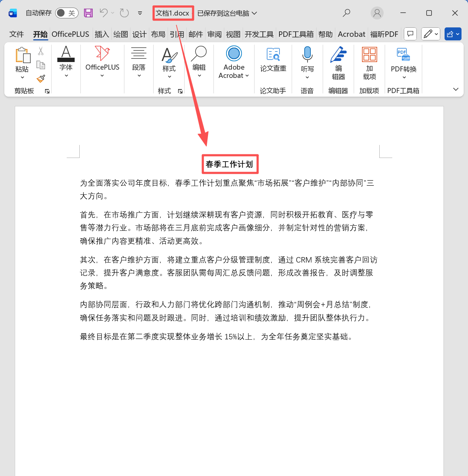Click the blue share button
The height and width of the screenshot is (476, 468).
452,34
